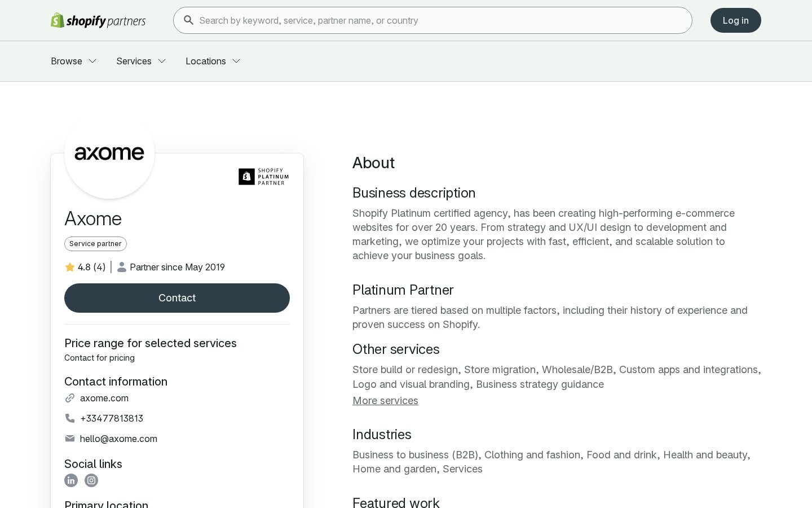This screenshot has height=508, width=812.
Task: Click the hello@axome.com email address
Action: 118,439
